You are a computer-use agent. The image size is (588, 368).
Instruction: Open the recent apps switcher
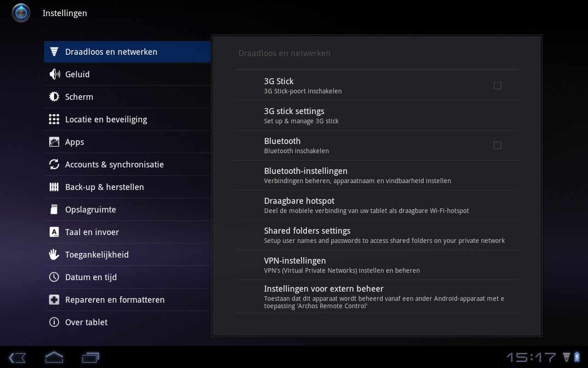click(x=90, y=357)
